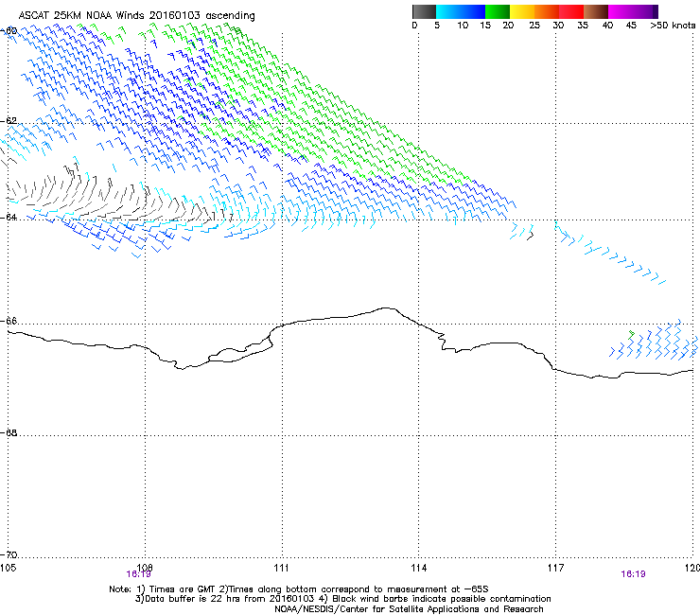Click the longitude label '111' on the bottom axis
Screen dimensions: 700x615
coord(281,568)
